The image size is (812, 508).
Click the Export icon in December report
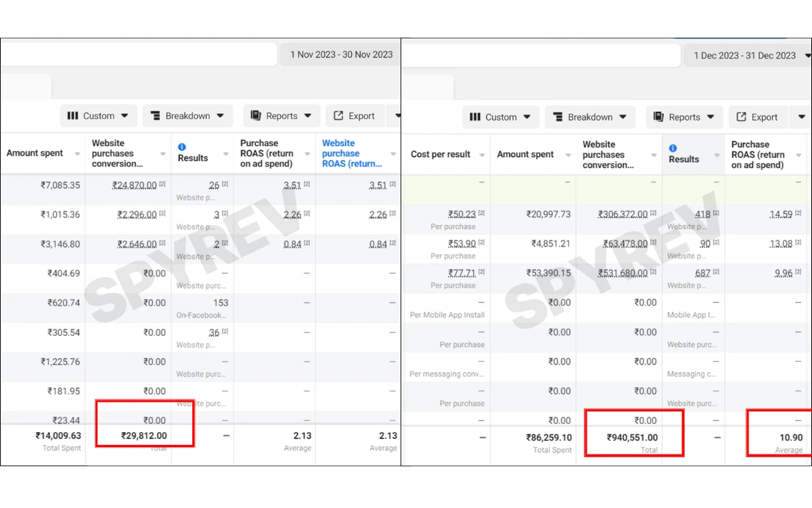[742, 117]
